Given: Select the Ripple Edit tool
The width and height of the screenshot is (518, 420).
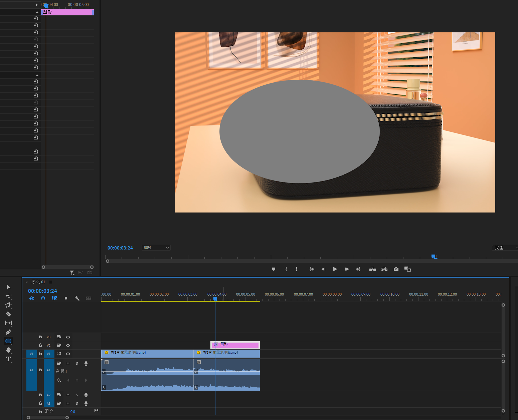Looking at the screenshot, I should tap(8, 305).
